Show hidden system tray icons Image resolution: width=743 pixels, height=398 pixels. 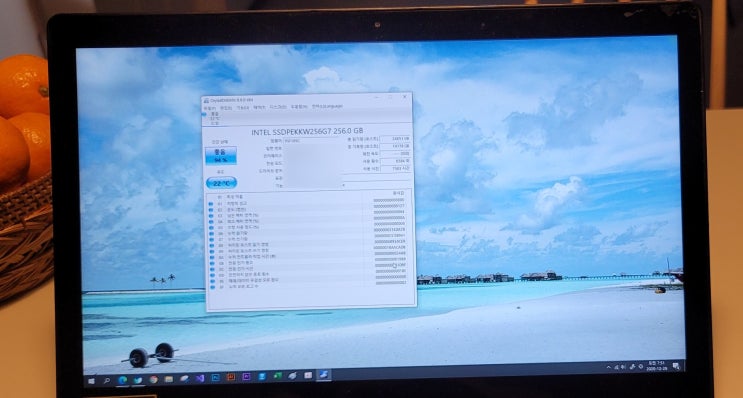click(609, 367)
